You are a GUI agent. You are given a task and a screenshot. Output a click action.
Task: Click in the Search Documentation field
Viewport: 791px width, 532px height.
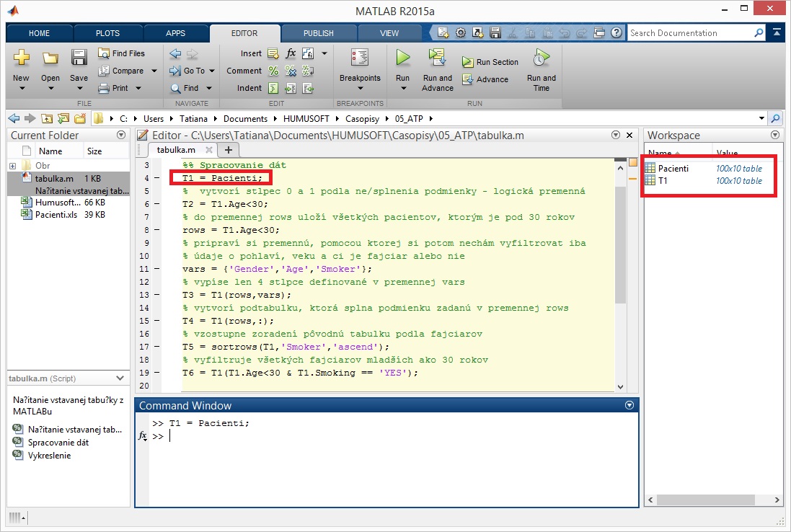691,32
